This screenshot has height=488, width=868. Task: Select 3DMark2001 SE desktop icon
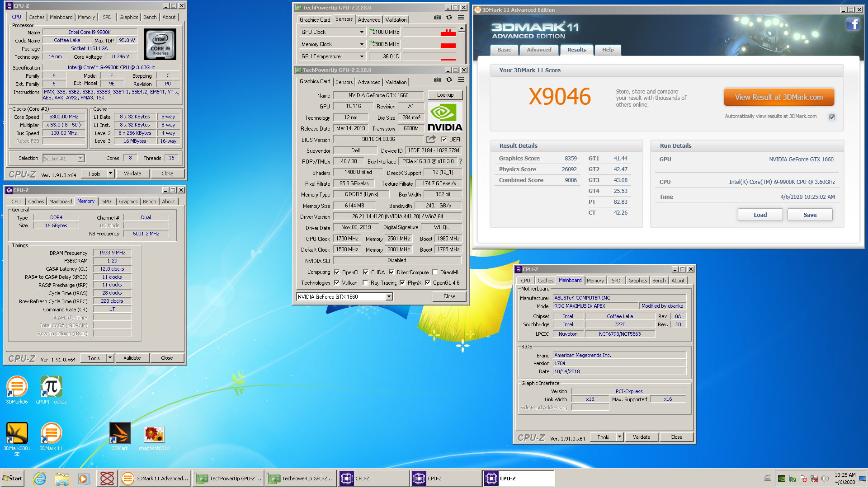[x=17, y=439]
